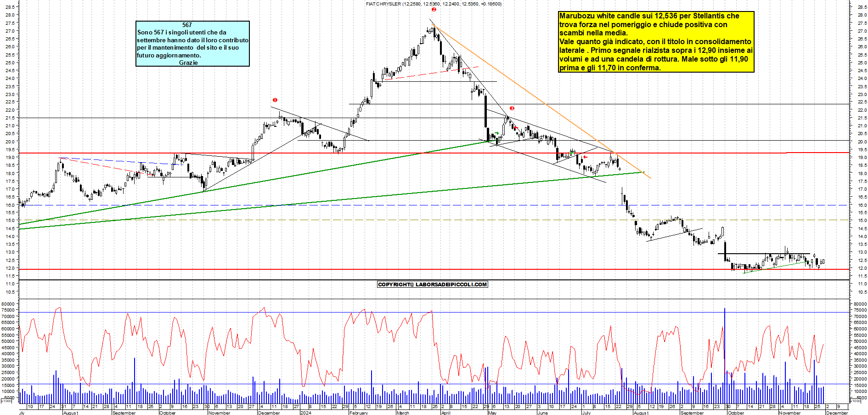The image size is (868, 415).
Task: Click the 28.5 label on left price axis
Action: point(10,7)
